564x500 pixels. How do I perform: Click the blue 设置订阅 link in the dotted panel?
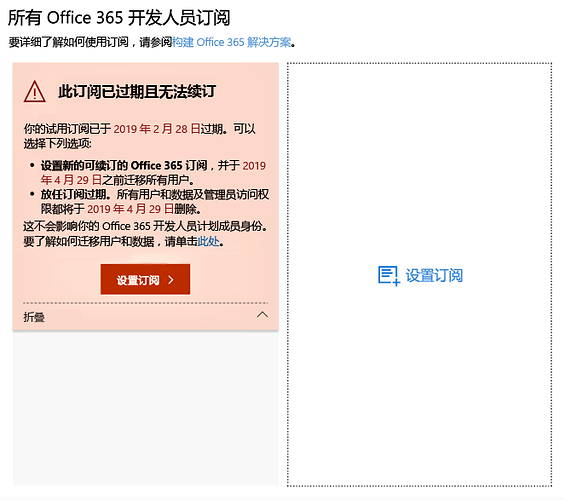(x=434, y=276)
